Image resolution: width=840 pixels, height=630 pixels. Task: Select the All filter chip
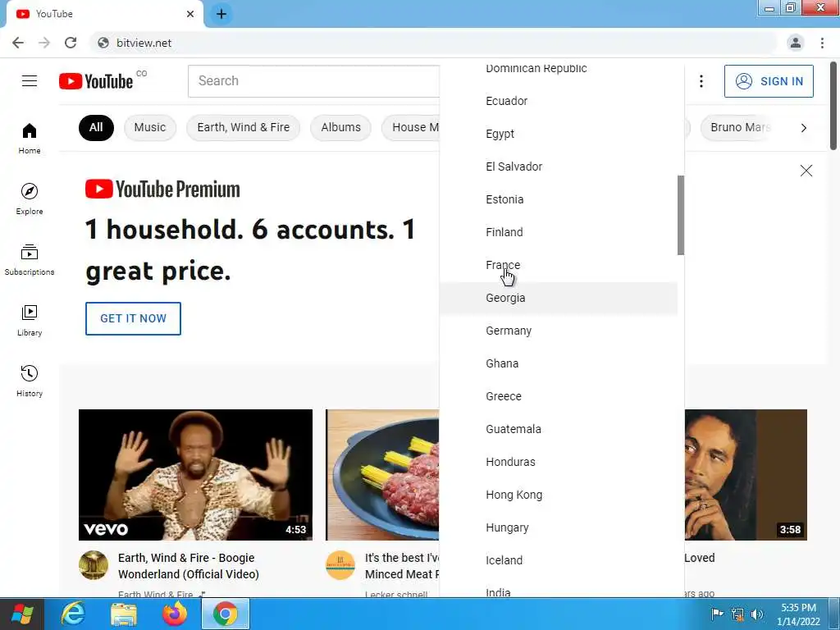[x=96, y=127]
